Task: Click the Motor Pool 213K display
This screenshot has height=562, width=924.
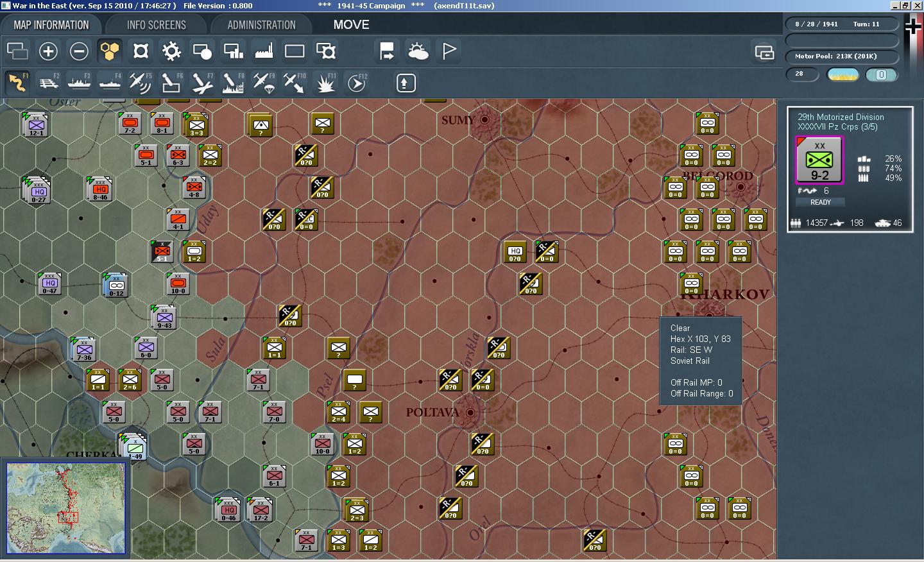Action: pos(842,56)
